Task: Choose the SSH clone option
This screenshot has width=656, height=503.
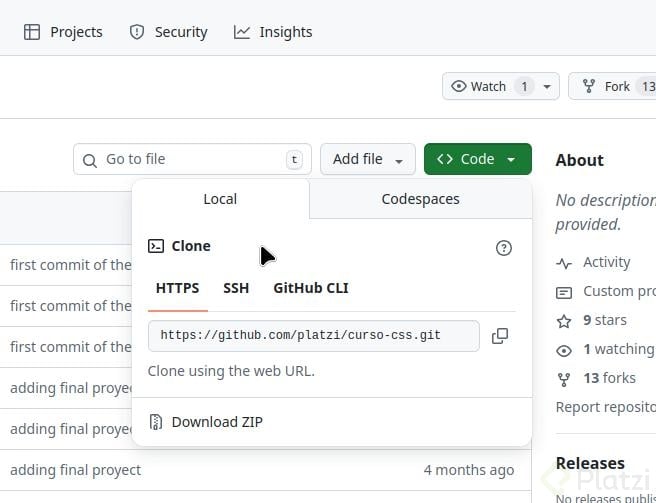Action: tap(236, 288)
